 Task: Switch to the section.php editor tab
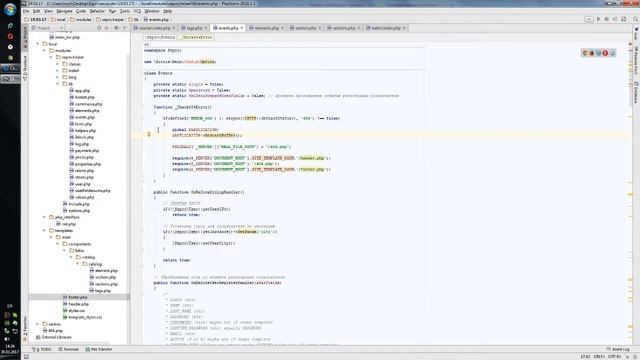305,28
